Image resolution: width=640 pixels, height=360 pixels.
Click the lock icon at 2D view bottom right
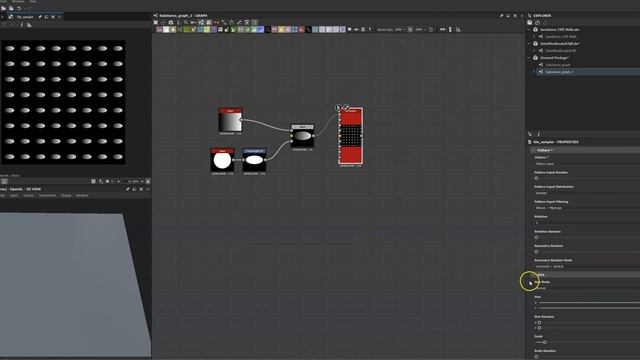[x=148, y=181]
